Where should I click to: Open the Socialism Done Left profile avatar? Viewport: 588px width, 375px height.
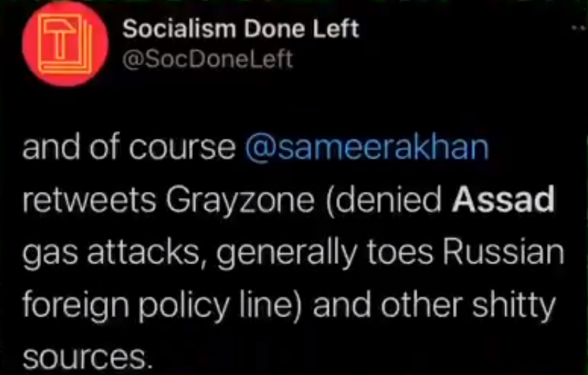(65, 44)
